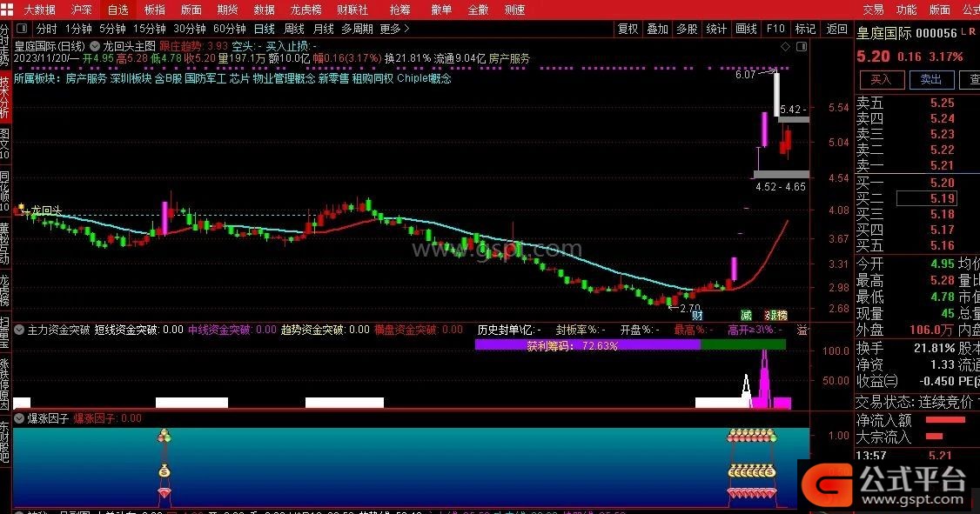The image size is (980, 514).
Task: Open the 大数据 menu
Action: click(x=39, y=10)
